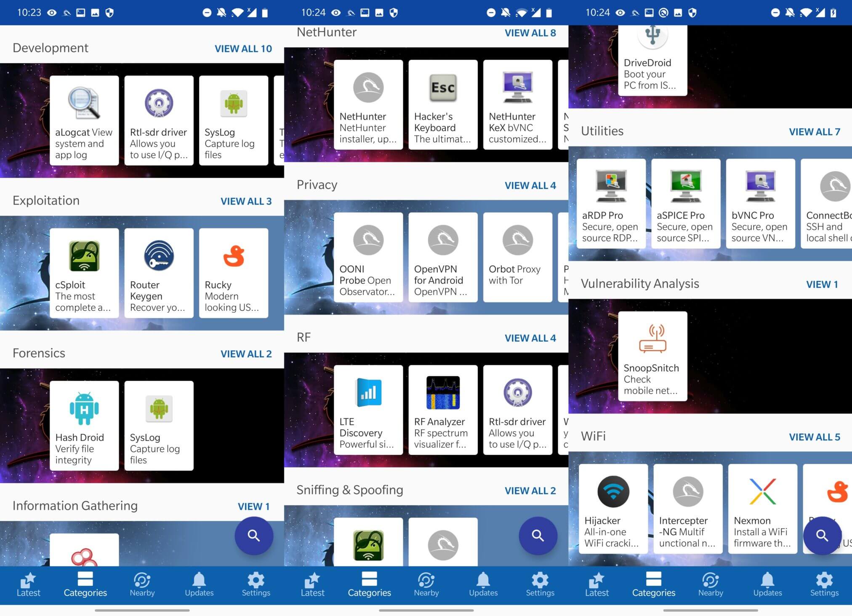Open the Rucky USB rubber ducky app
Viewport: 852px width, 616px height.
(x=233, y=273)
